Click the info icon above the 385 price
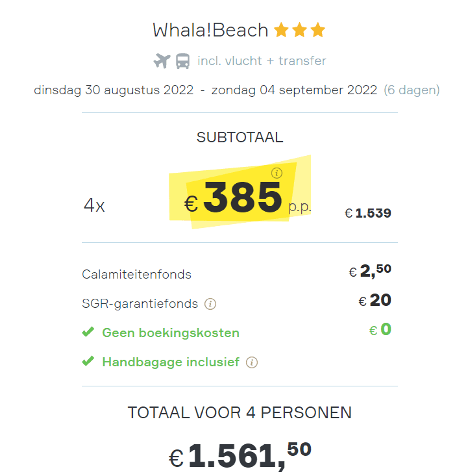Viewport: 464px width, 476px height. click(x=277, y=173)
